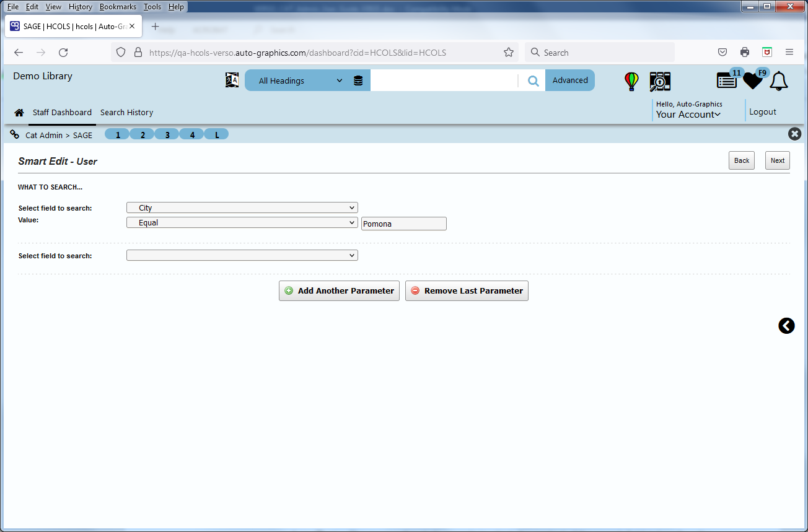Click the Advanced search button
808x532 pixels.
570,81
